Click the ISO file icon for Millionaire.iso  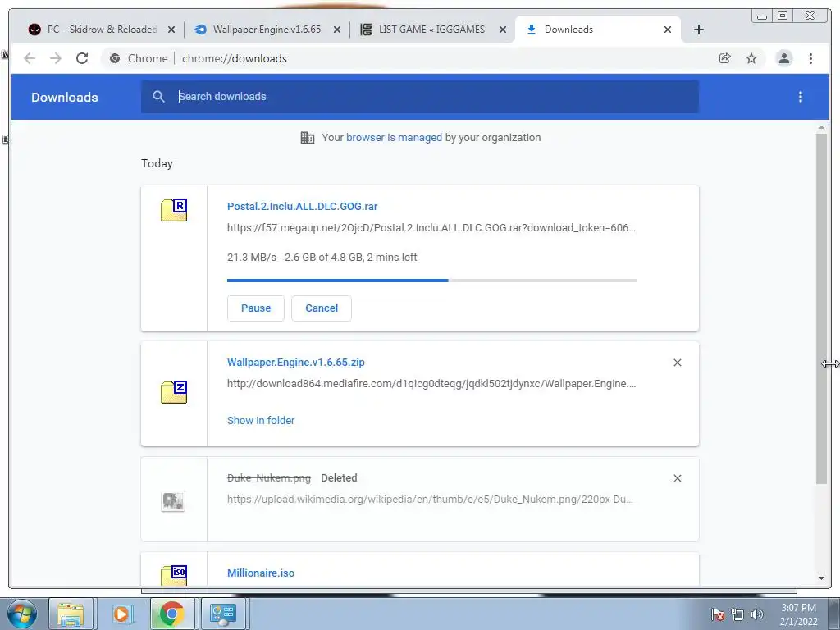(x=174, y=575)
